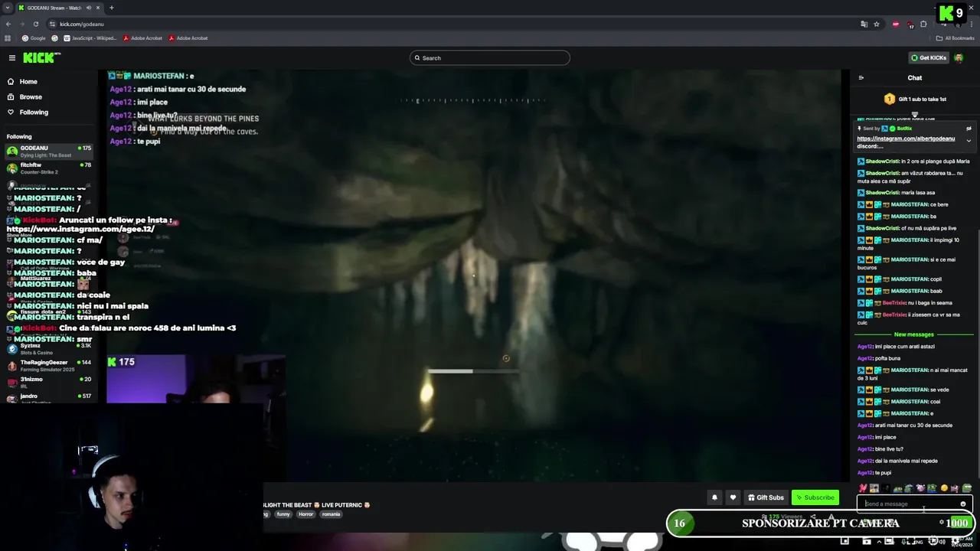980x551 pixels.
Task: Open the Chrome three-dot menu
Action: coord(972,24)
